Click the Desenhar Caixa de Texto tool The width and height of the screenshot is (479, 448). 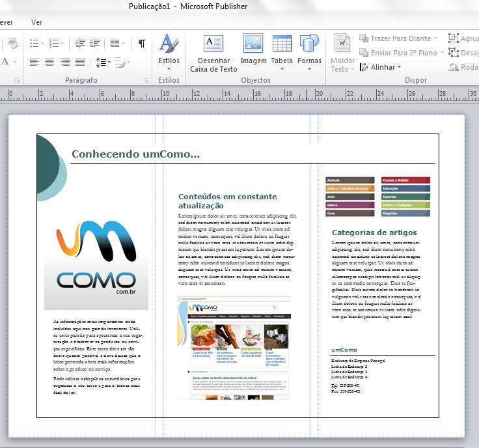pos(213,52)
